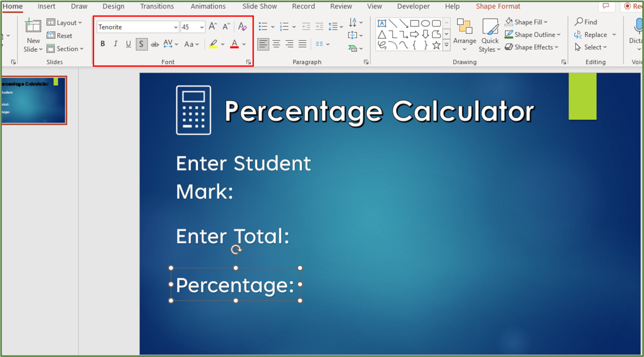Open the Shape Format tab
This screenshot has width=644, height=357.
point(498,7)
